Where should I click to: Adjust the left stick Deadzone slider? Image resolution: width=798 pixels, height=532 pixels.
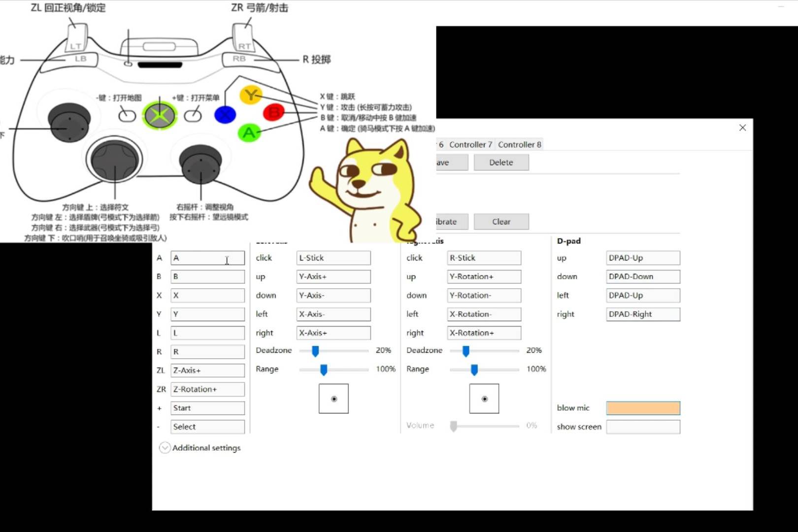[315, 351]
